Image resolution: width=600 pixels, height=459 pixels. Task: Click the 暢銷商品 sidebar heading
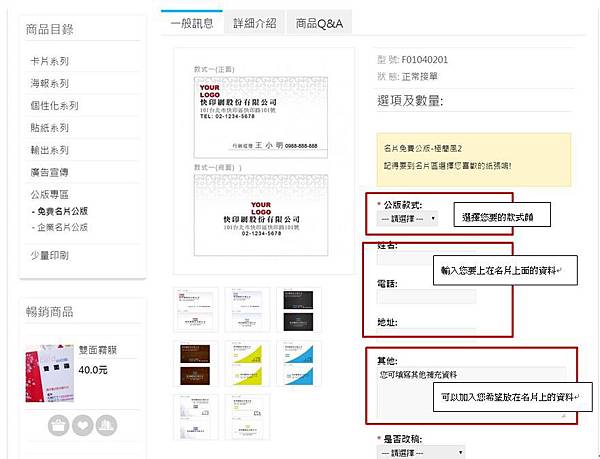coord(50,312)
